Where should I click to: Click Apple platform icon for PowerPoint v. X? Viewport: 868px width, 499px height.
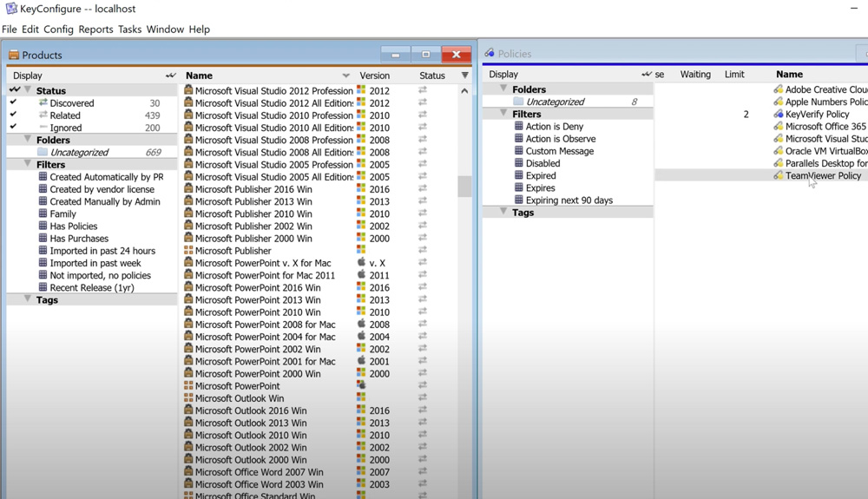coord(361,263)
